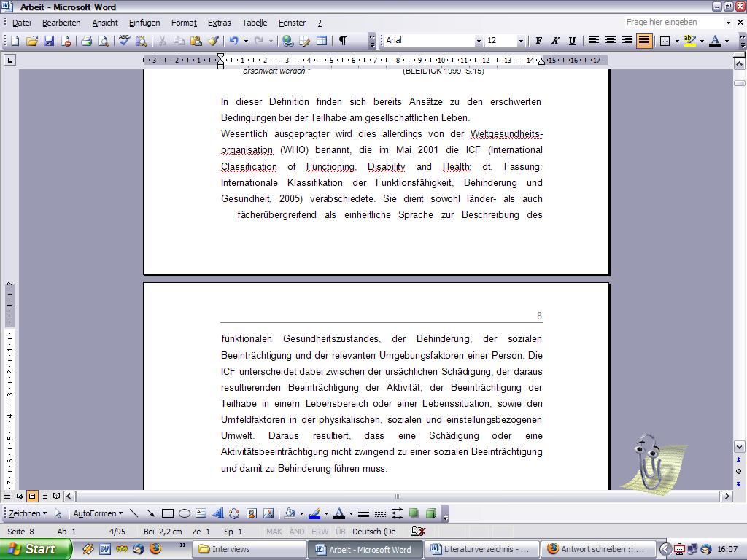The height and width of the screenshot is (560, 747).
Task: Open the font size dropdown
Action: click(521, 41)
